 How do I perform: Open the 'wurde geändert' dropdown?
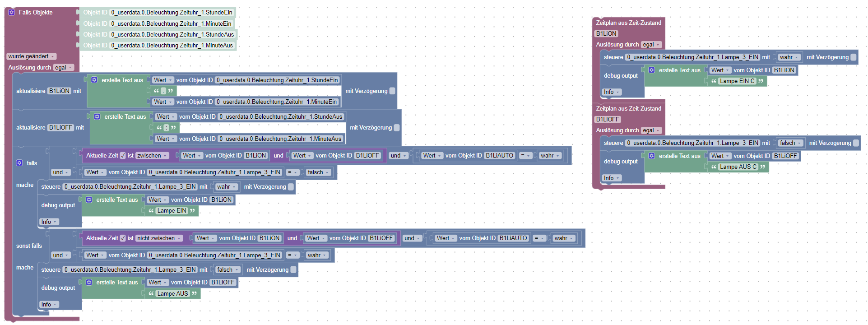click(x=31, y=56)
